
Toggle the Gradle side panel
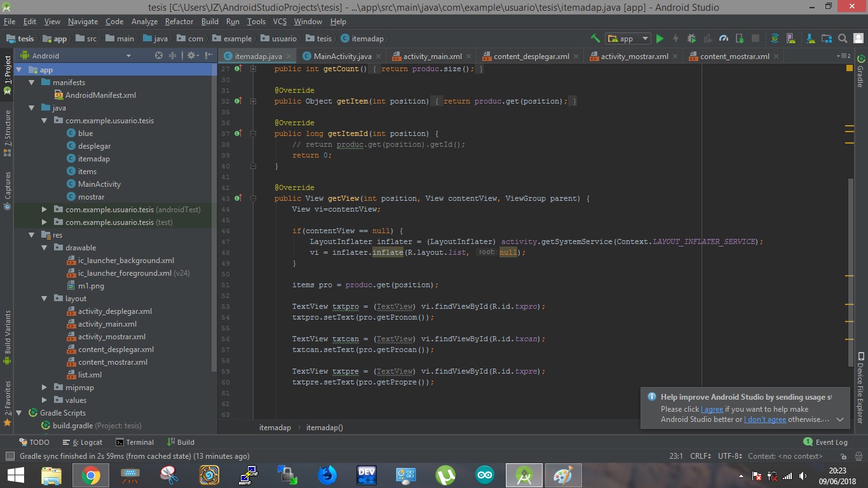tap(860, 72)
